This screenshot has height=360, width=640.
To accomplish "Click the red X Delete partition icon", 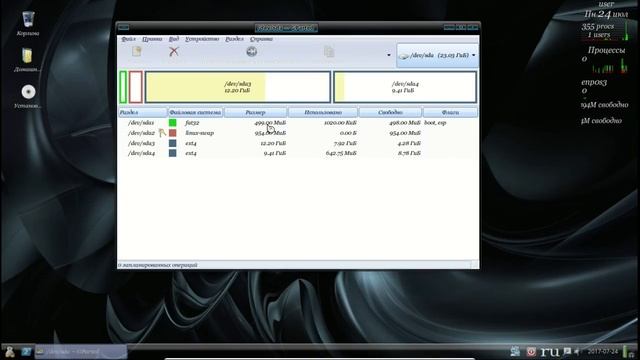I will point(174,51).
